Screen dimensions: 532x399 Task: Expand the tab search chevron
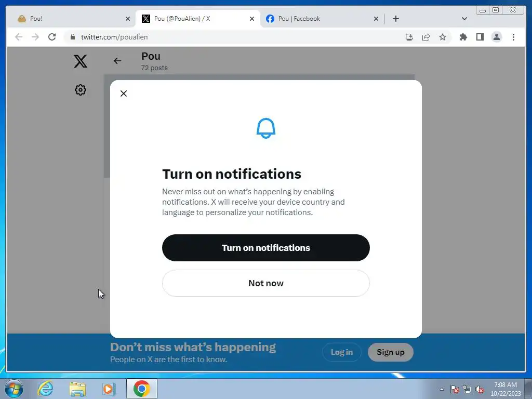click(464, 19)
